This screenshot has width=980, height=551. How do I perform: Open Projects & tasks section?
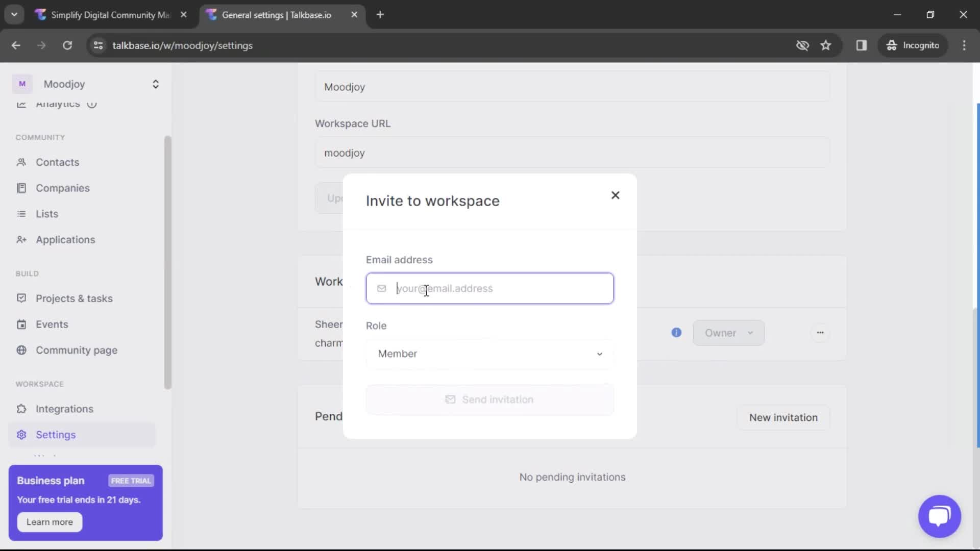pyautogui.click(x=73, y=298)
